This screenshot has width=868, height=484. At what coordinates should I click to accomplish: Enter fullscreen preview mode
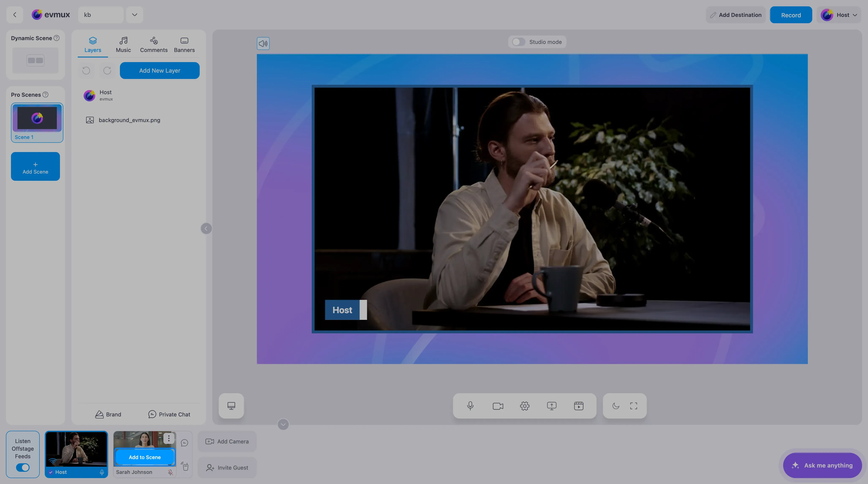click(633, 406)
